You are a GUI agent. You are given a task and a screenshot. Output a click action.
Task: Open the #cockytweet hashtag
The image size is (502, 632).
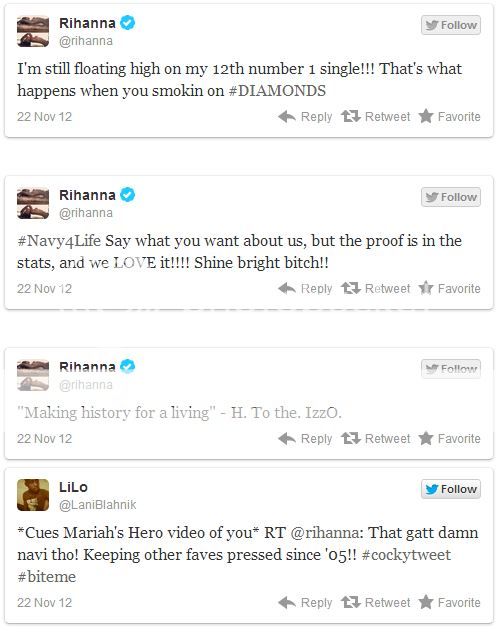406,555
